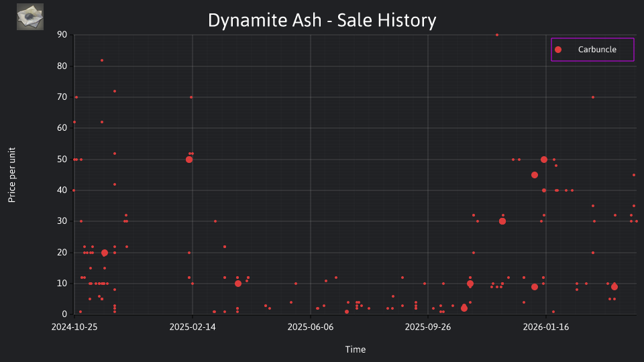Click the Dynamite Ash item icon
Viewport: 644px width, 362px height.
30,17
